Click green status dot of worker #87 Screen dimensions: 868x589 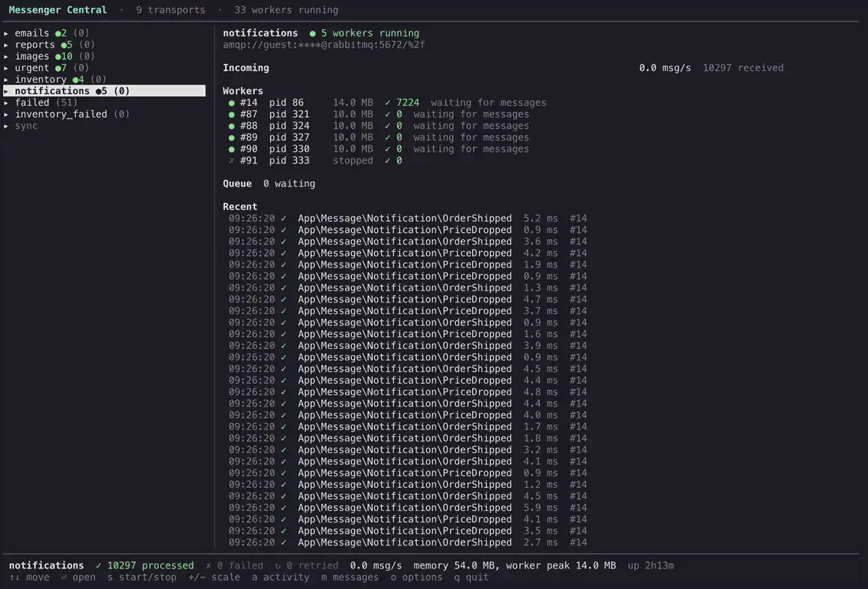(x=231, y=114)
